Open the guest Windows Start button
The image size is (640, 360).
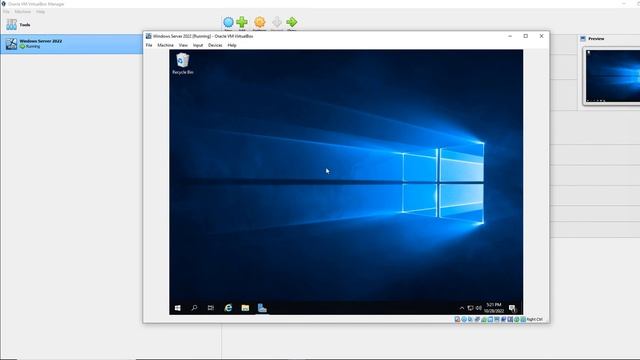(x=178, y=308)
